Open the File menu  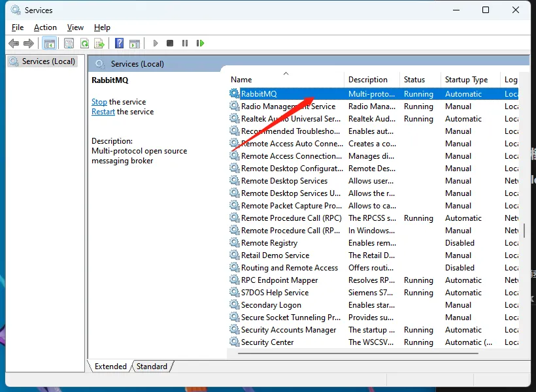pyautogui.click(x=18, y=27)
